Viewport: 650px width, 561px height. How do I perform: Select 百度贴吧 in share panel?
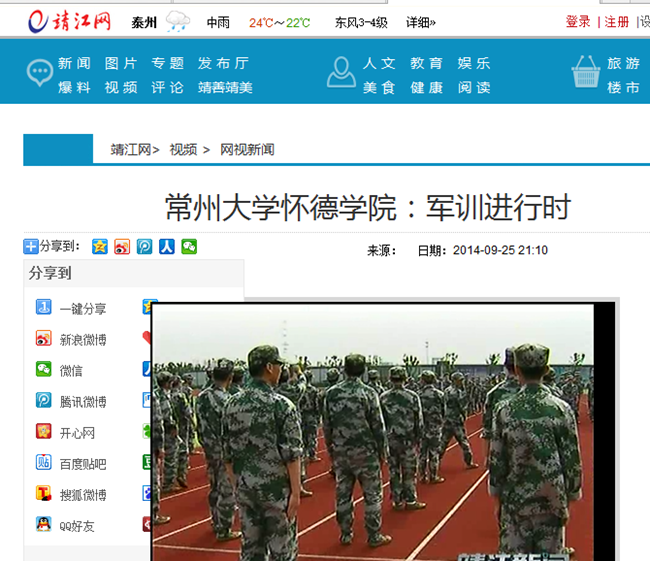[71, 463]
